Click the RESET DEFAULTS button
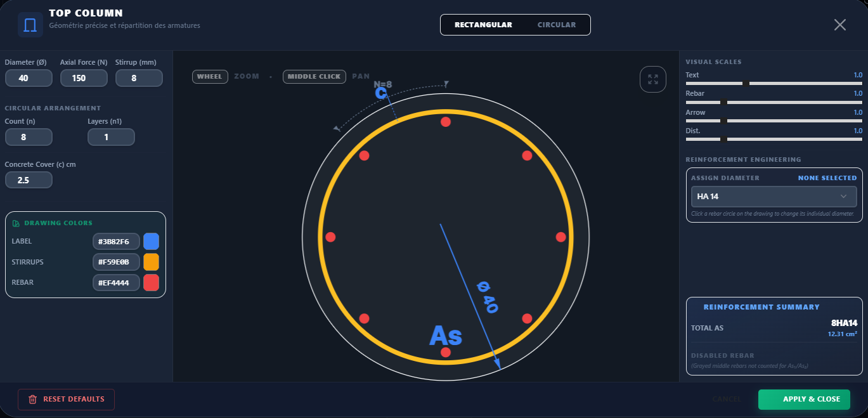 (66, 400)
